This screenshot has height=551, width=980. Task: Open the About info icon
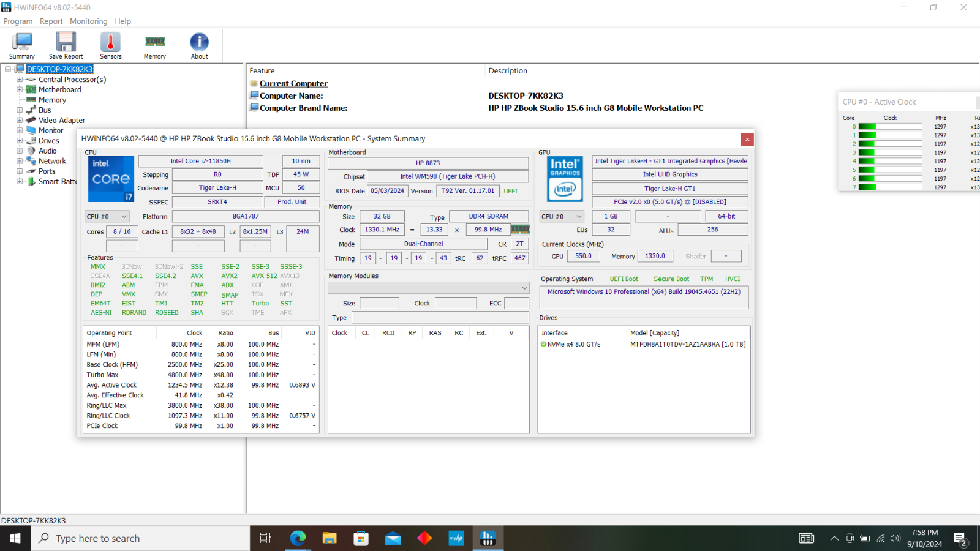[x=199, y=46]
